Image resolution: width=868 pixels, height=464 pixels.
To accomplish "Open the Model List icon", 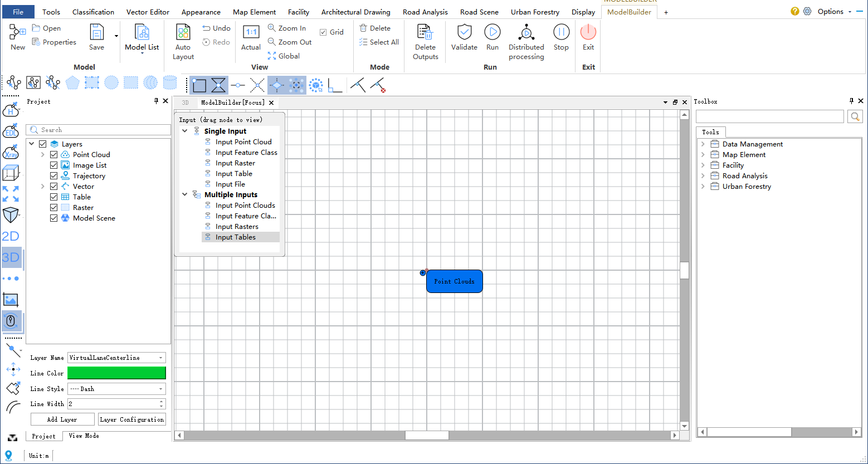I will 142,32.
